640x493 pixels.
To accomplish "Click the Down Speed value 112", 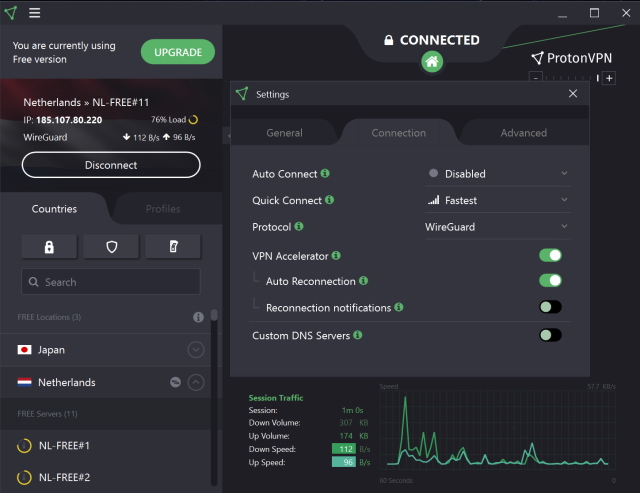I will point(344,449).
